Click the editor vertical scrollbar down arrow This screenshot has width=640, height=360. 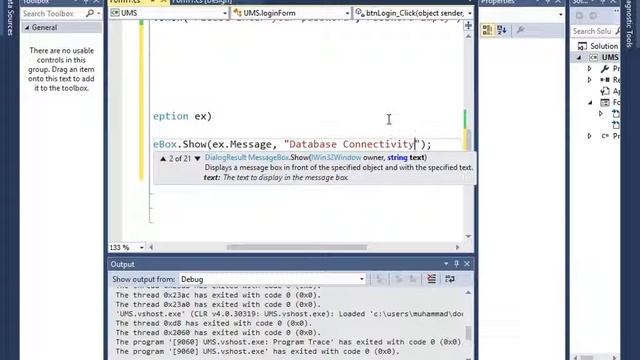(x=468, y=236)
